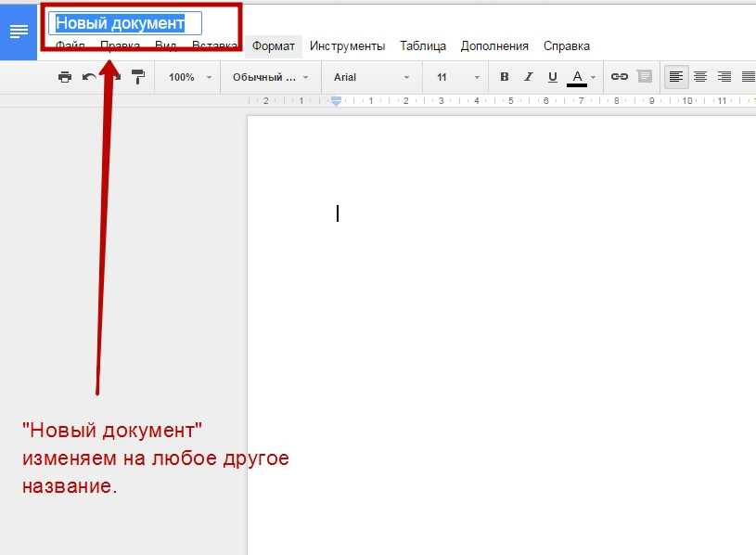
Task: Open the Формат menu
Action: [x=274, y=45]
